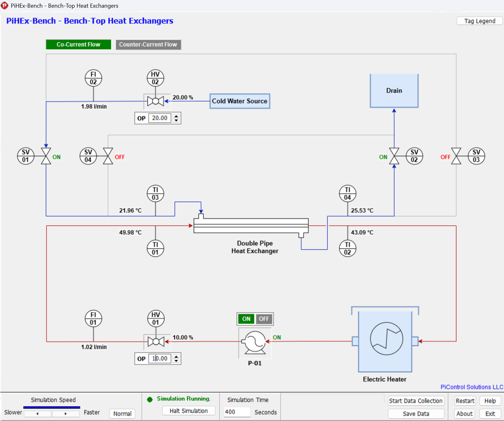Click the Restart button
504x421 pixels.
click(465, 401)
